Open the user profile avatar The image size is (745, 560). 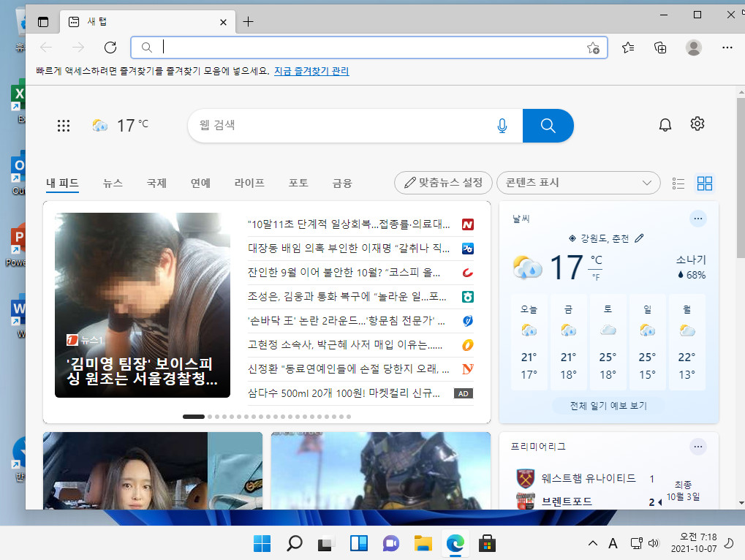coord(694,48)
